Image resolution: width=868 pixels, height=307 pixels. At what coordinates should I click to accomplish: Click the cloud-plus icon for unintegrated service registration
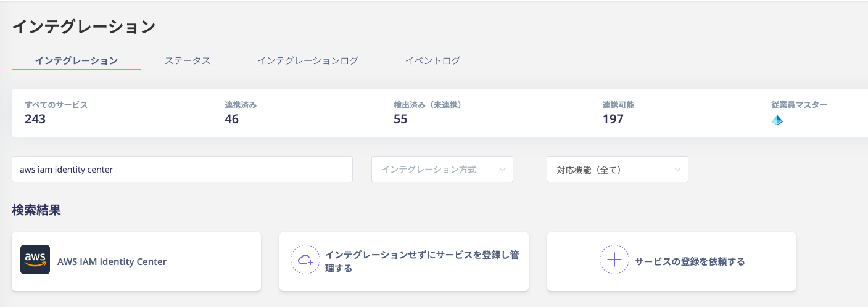point(305,260)
